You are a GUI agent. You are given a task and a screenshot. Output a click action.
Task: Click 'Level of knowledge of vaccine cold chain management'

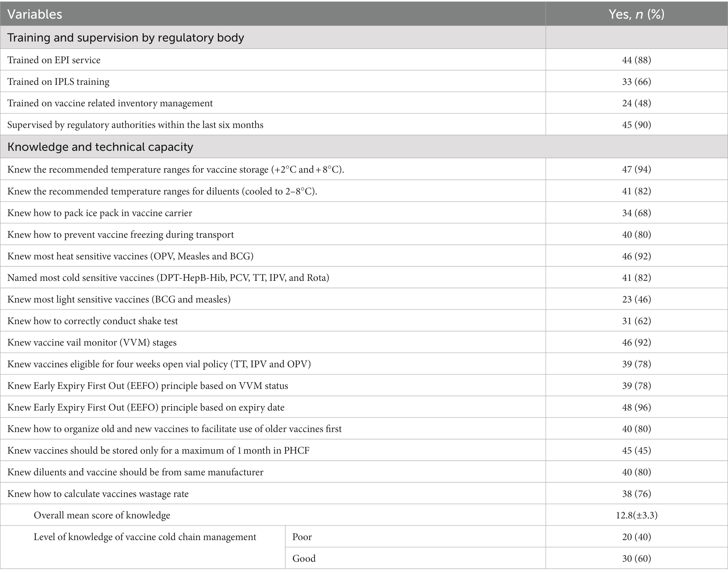[x=145, y=537]
